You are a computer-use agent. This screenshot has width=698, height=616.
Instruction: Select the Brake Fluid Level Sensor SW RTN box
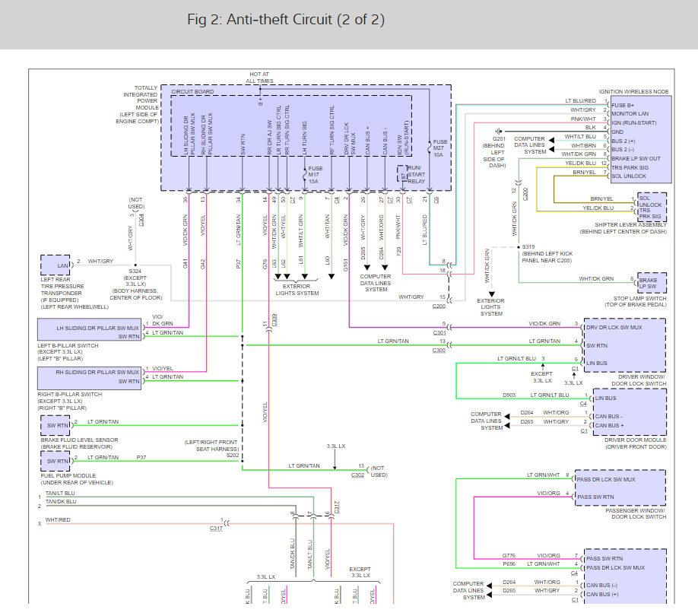click(56, 426)
